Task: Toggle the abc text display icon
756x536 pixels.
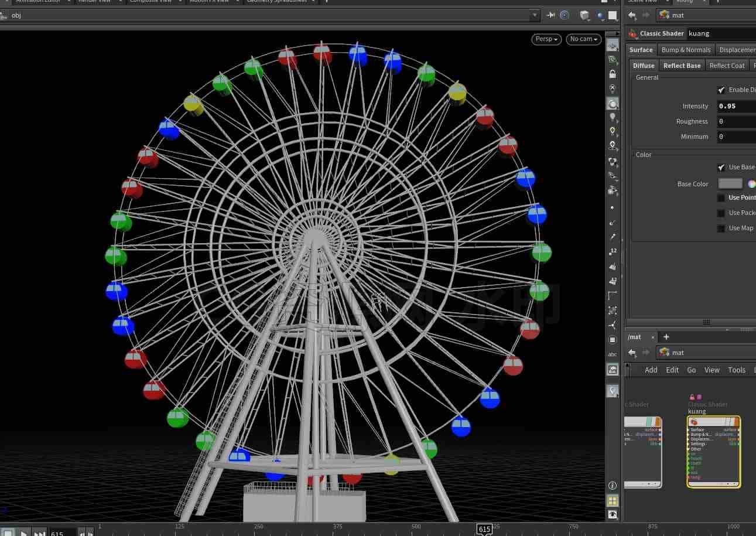Action: coord(613,354)
